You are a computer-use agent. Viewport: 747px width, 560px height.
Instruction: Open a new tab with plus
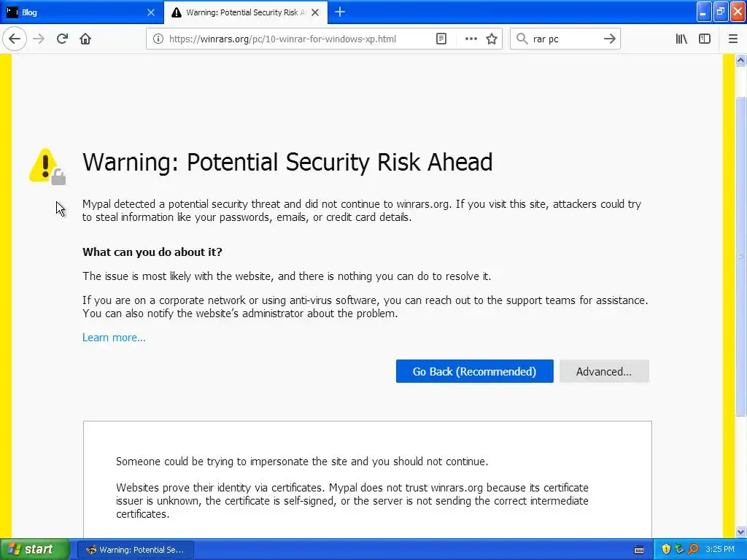(340, 12)
